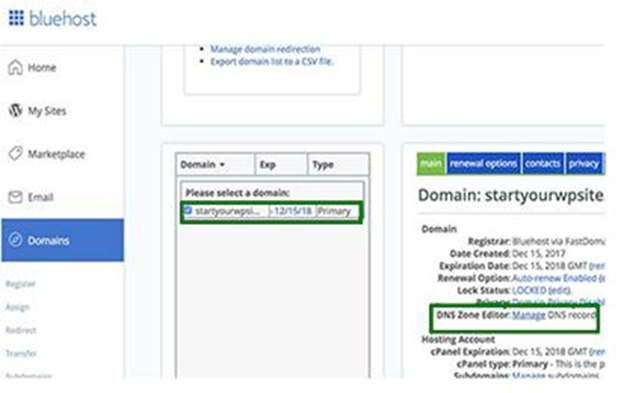Click the 12/15/18 expiration date cell
This screenshot has width=624, height=393.
pyautogui.click(x=293, y=211)
